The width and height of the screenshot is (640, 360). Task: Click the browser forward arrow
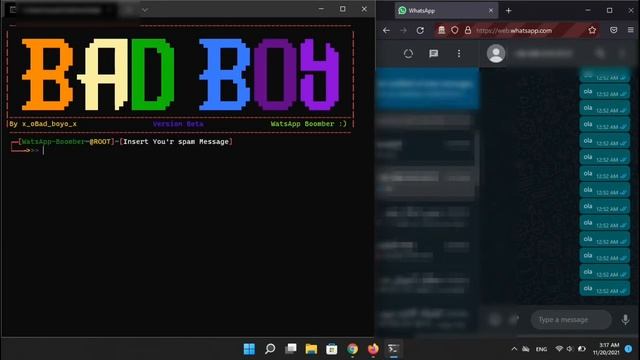403,31
